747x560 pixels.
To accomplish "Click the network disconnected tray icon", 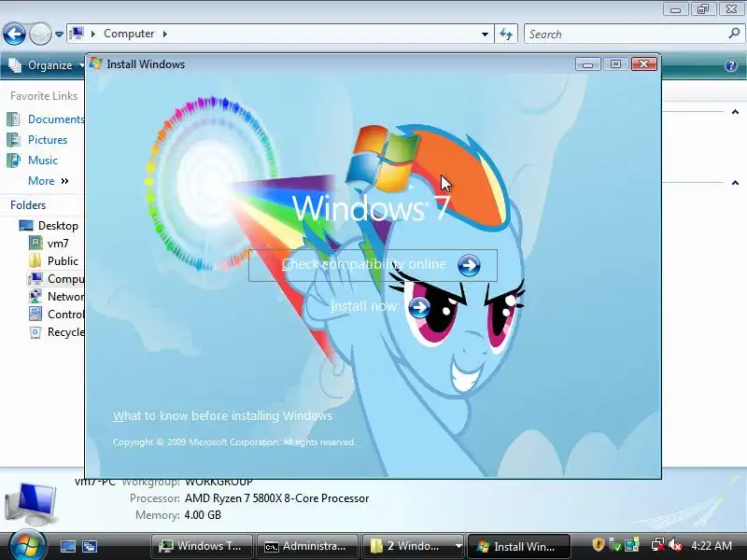I will pyautogui.click(x=658, y=544).
